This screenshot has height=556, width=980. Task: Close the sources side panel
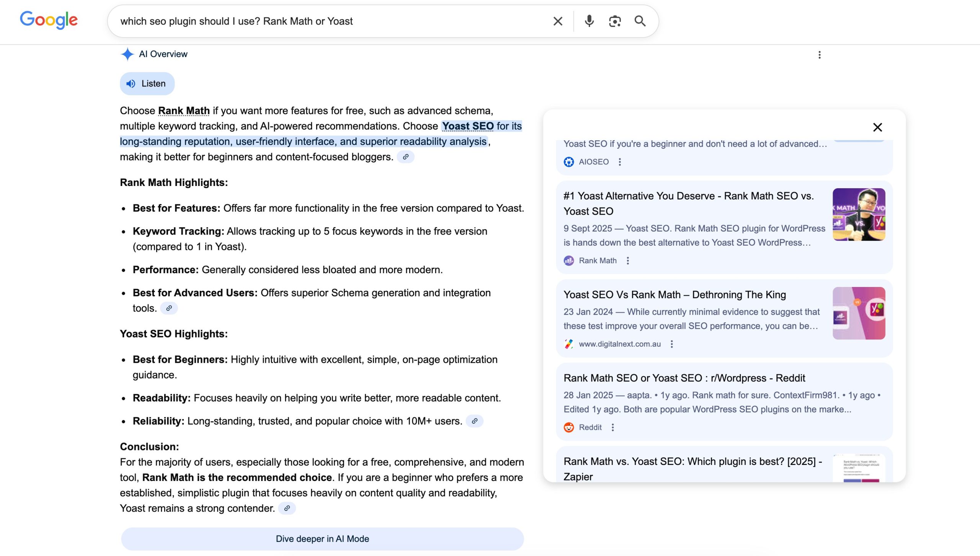click(x=877, y=127)
